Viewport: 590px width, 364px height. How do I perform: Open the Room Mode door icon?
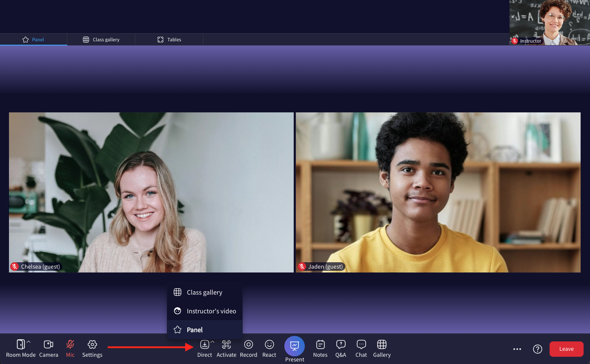[20, 344]
